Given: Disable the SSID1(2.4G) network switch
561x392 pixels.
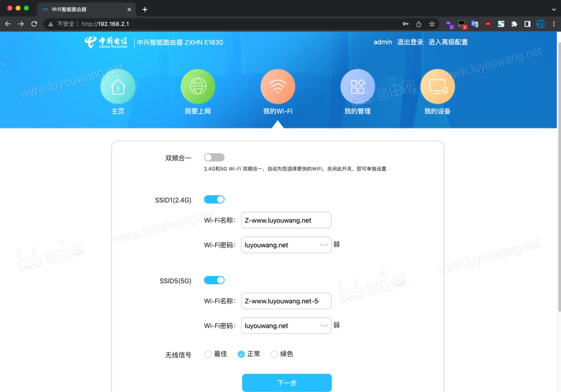Looking at the screenshot, I should pos(214,199).
